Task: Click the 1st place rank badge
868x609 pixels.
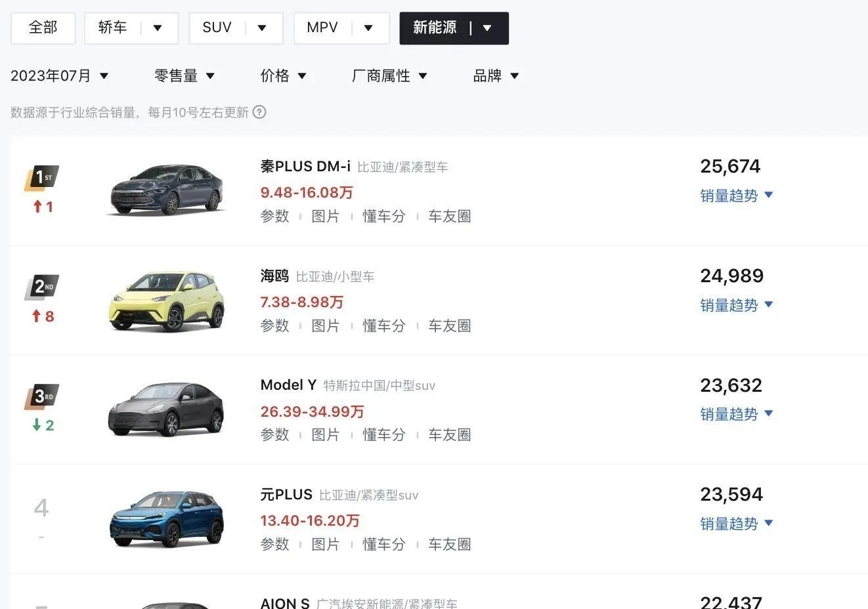Action: click(x=42, y=178)
